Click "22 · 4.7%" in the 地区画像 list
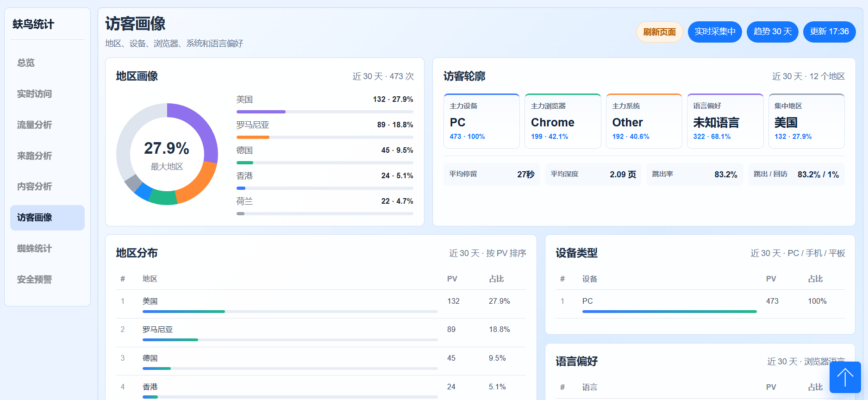 pyautogui.click(x=397, y=201)
